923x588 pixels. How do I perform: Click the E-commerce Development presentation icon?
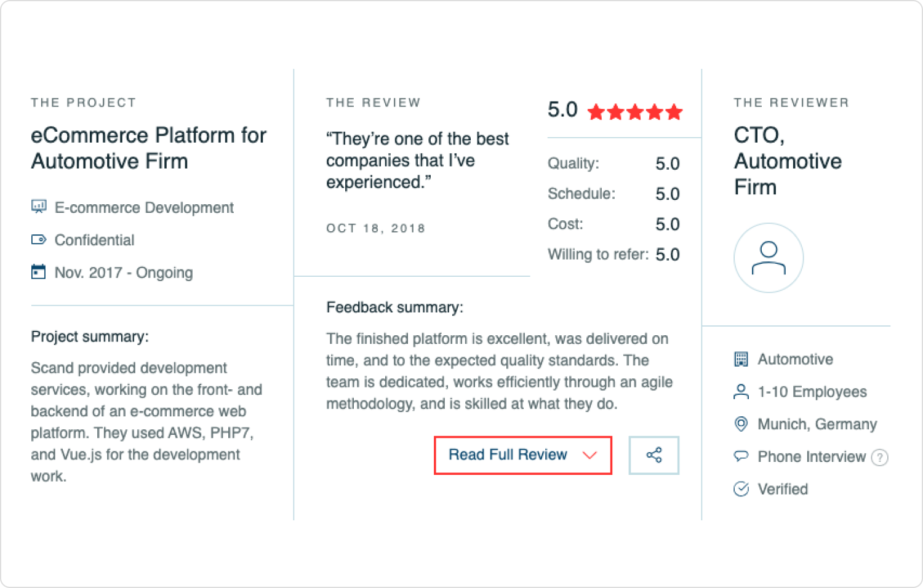coord(39,207)
